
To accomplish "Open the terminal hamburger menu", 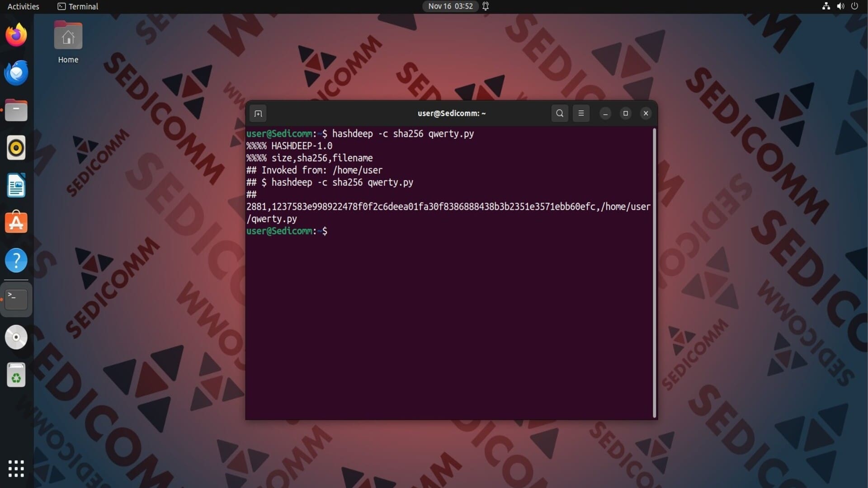I will 581,113.
